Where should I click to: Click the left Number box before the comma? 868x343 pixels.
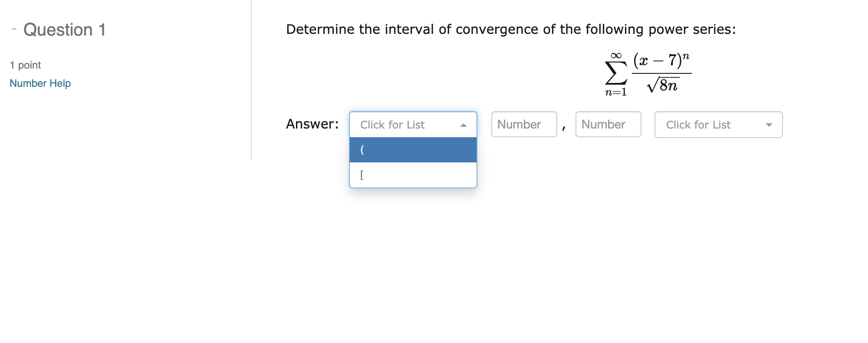coord(524,125)
